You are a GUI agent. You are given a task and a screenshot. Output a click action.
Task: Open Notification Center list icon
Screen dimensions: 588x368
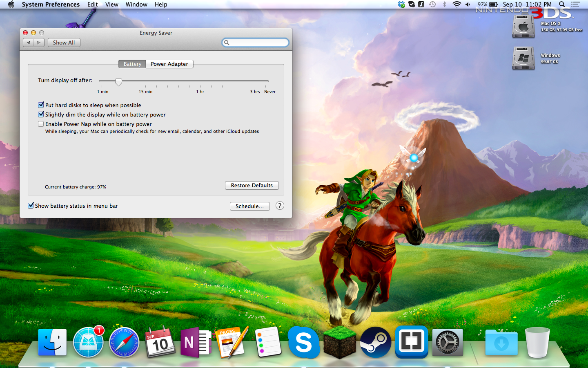tap(575, 4)
